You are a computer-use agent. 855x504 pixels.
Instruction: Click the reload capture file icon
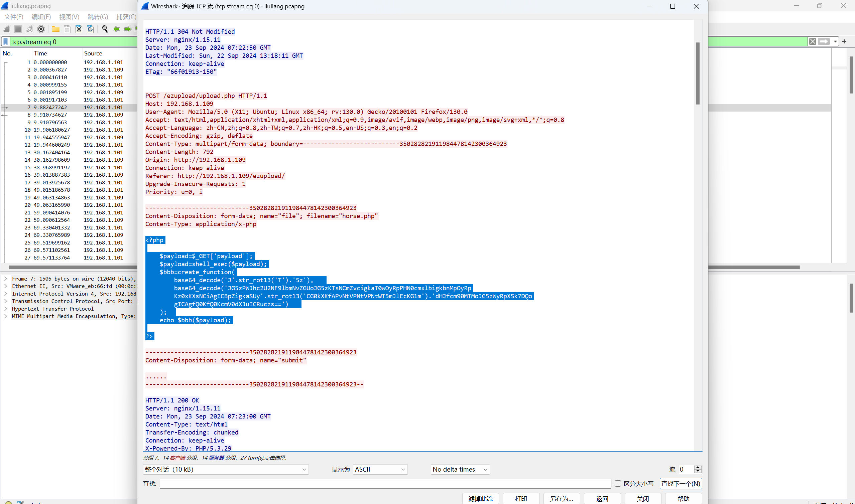tap(90, 29)
